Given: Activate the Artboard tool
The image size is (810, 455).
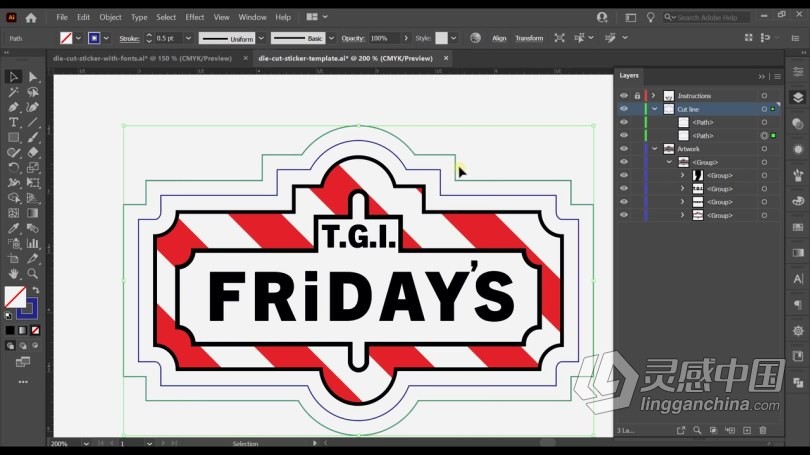Looking at the screenshot, I should coord(13,259).
